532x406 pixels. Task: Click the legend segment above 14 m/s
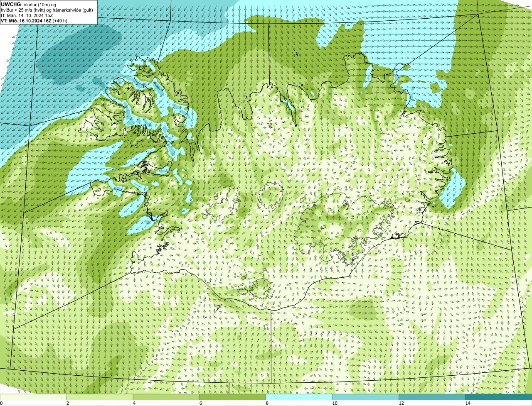tap(499, 397)
